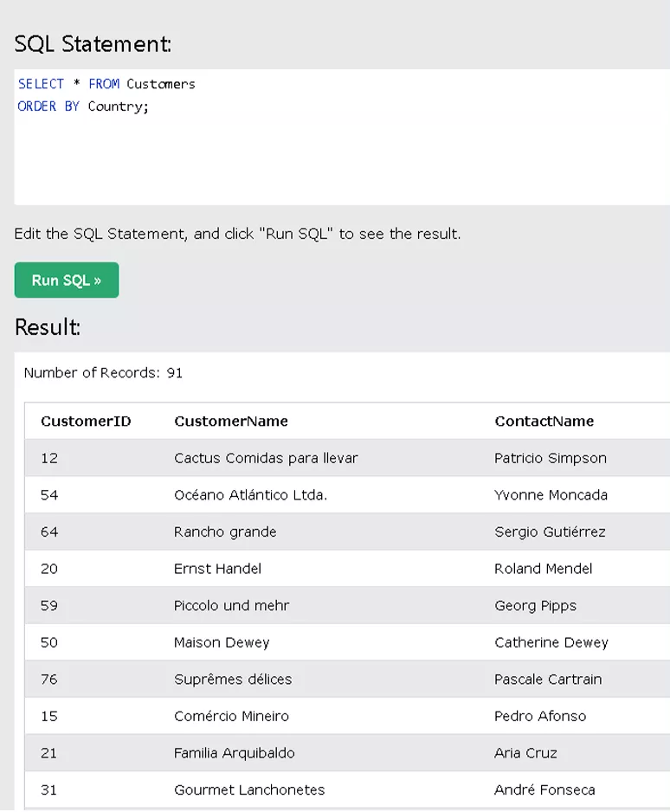
Task: Click the Number of Records text
Action: pyautogui.click(x=103, y=373)
